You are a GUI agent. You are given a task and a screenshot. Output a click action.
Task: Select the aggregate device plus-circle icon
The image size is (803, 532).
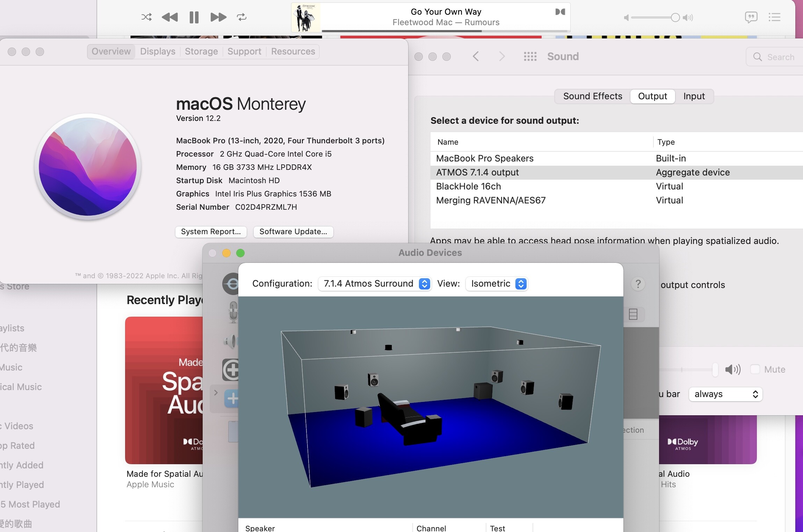click(x=231, y=370)
